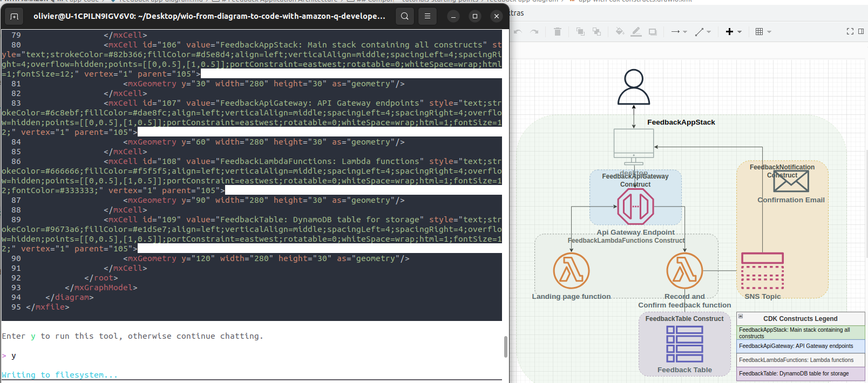Select Record and Confirm feedback Lambda icon
This screenshot has height=383, width=868.
point(684,270)
